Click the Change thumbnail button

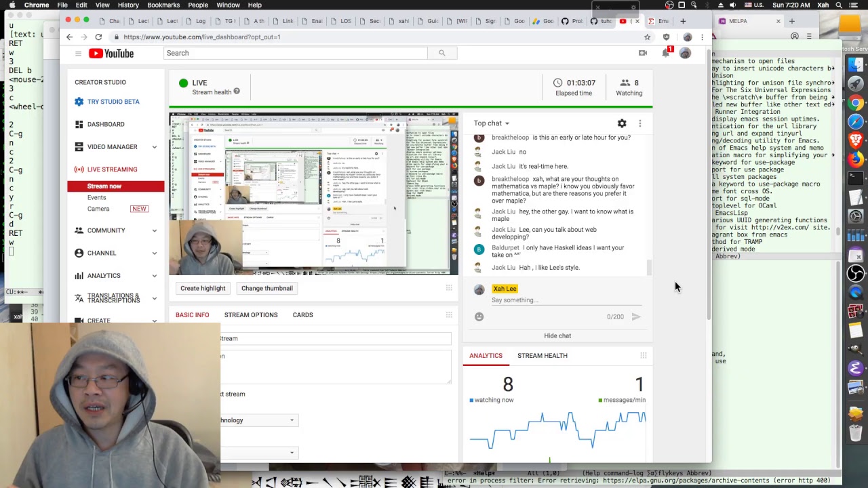[x=267, y=288]
